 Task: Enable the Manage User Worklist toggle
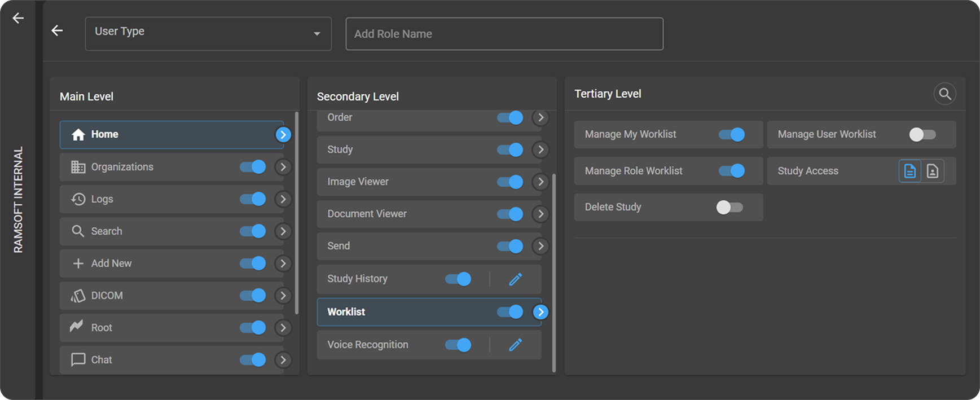922,134
